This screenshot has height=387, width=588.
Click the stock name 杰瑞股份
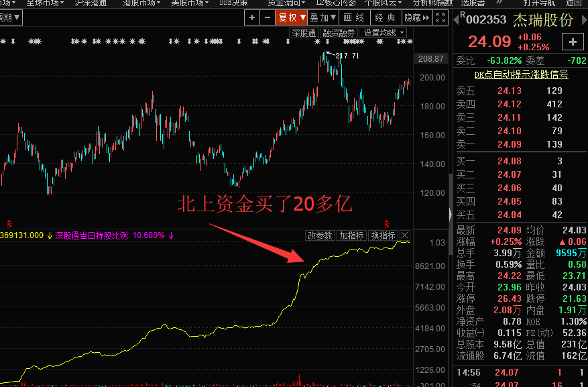(x=543, y=20)
